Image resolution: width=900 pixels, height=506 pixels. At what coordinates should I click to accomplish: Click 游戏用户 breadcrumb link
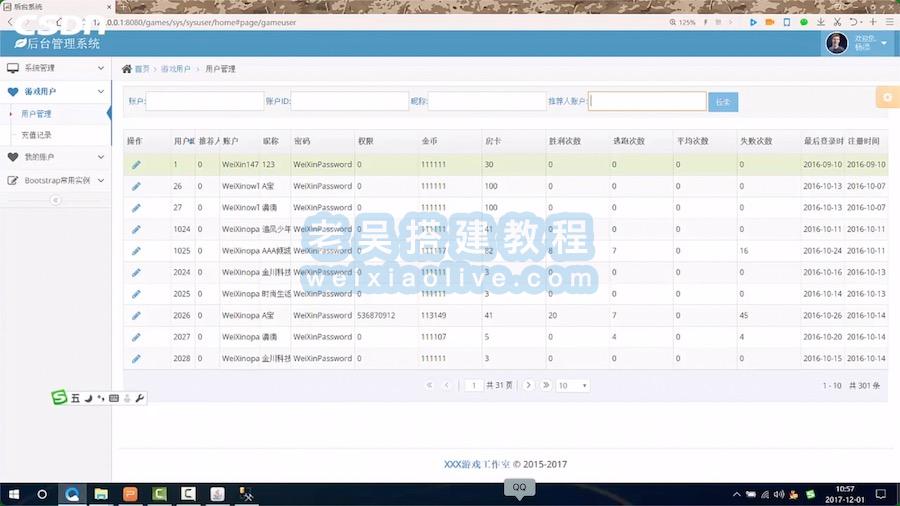[175, 69]
